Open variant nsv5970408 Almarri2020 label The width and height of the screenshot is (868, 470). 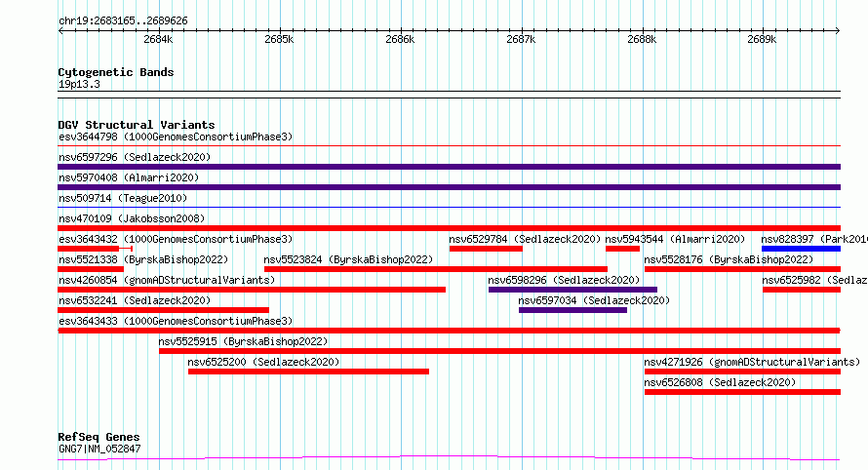pos(129,177)
